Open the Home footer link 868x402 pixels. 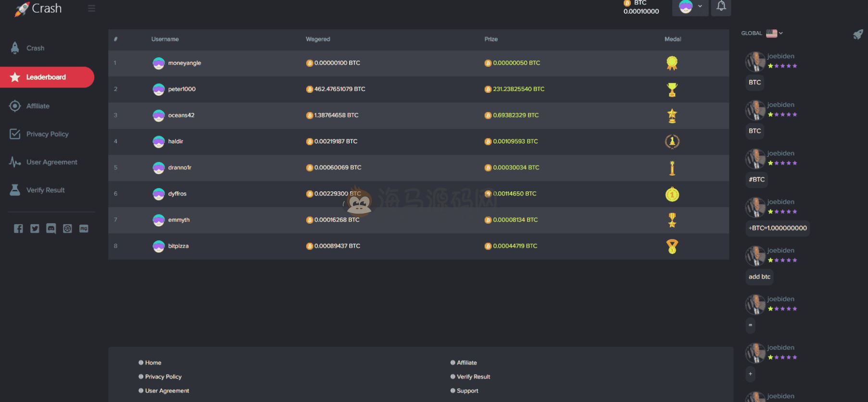pyautogui.click(x=153, y=363)
